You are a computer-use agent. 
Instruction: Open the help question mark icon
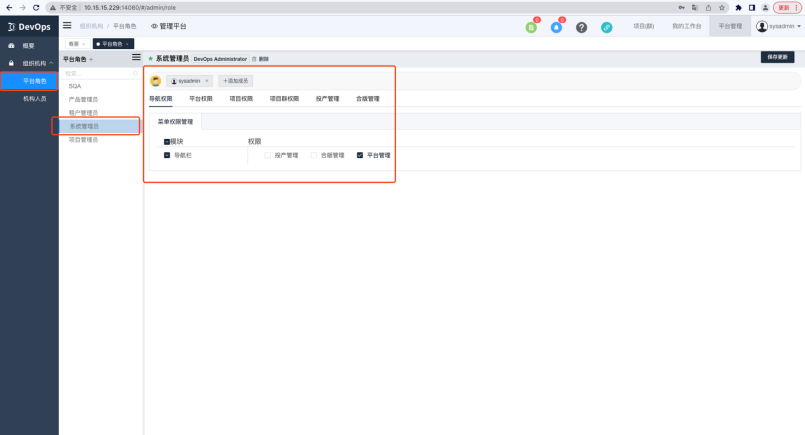581,27
